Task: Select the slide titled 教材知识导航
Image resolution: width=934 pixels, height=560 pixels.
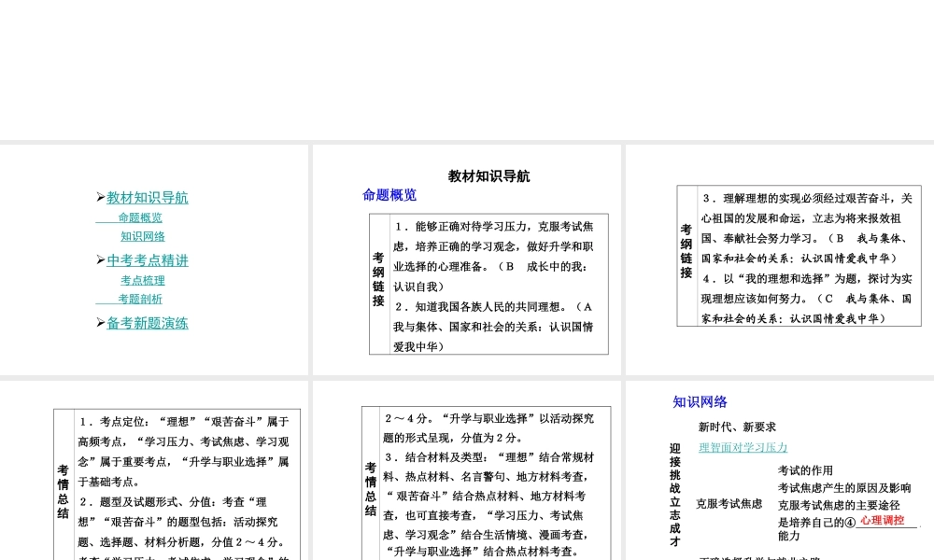Action: coord(466,259)
